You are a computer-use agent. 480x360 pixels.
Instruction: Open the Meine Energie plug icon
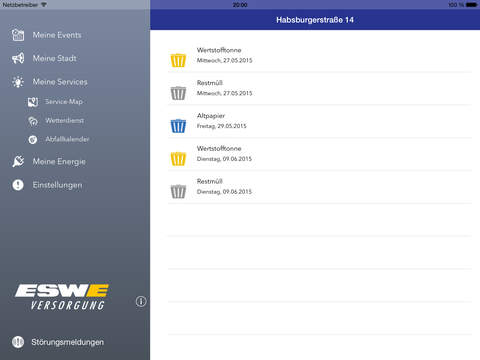pyautogui.click(x=18, y=161)
